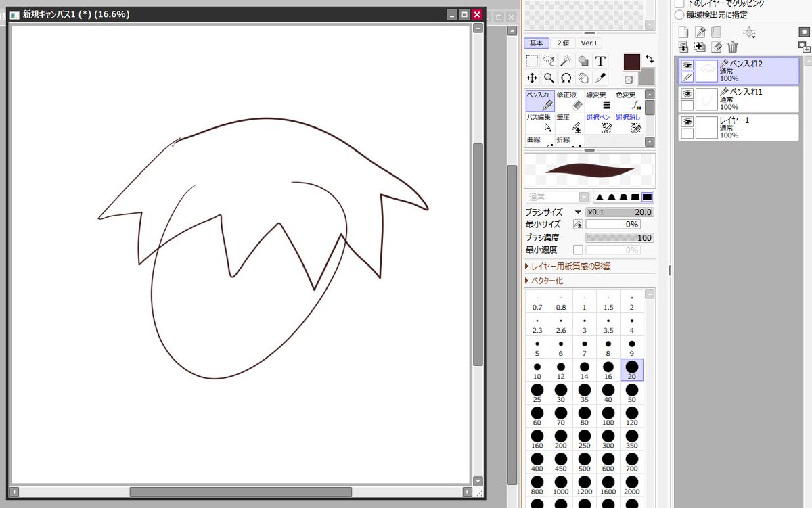Pick brush size 100 preset
The width and height of the screenshot is (812, 508).
(x=608, y=416)
